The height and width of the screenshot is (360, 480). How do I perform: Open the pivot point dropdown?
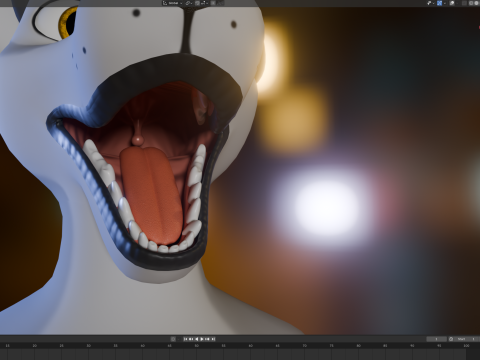tap(190, 3)
